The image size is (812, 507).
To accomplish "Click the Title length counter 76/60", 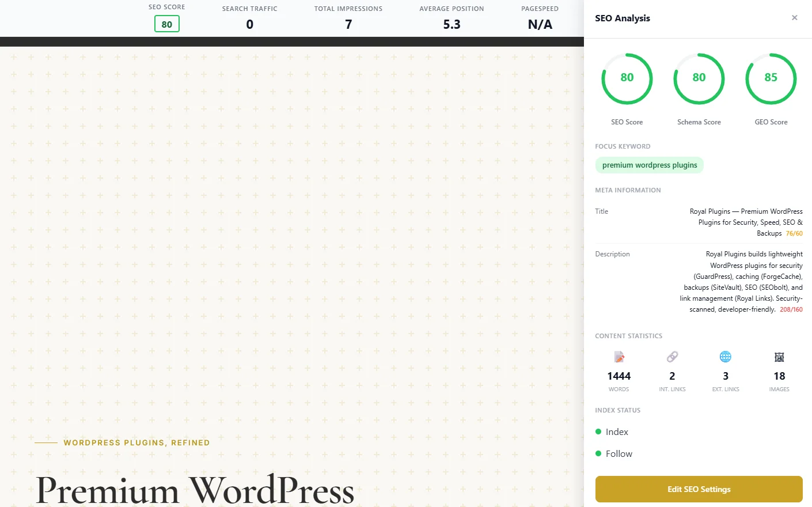I will (x=794, y=233).
